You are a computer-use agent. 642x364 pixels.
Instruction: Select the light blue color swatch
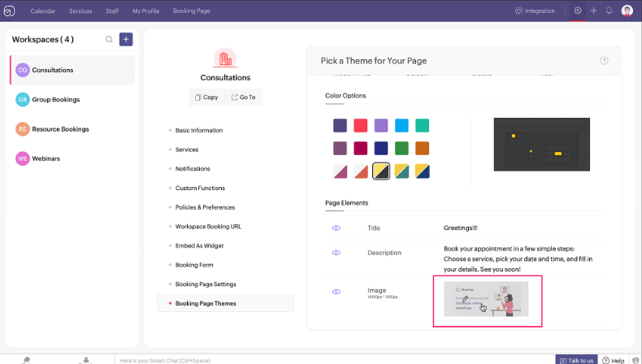401,125
